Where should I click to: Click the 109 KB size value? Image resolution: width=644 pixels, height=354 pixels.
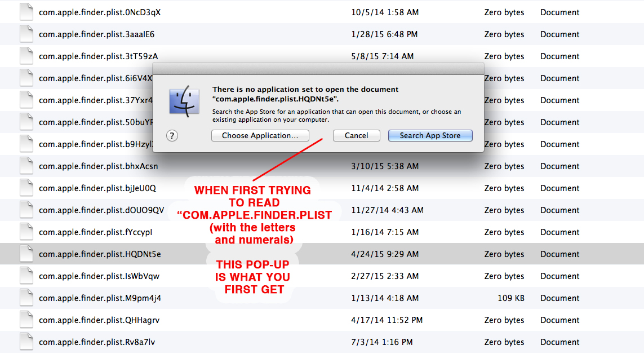click(x=511, y=298)
